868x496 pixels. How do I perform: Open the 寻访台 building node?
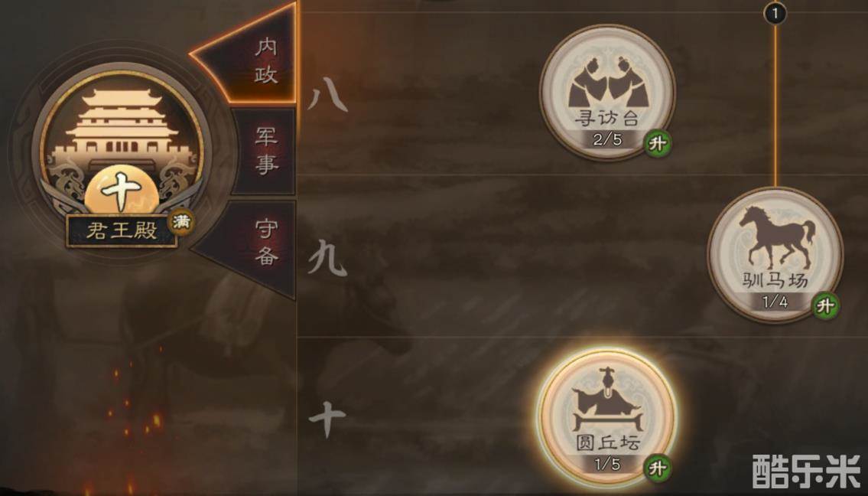(x=607, y=93)
